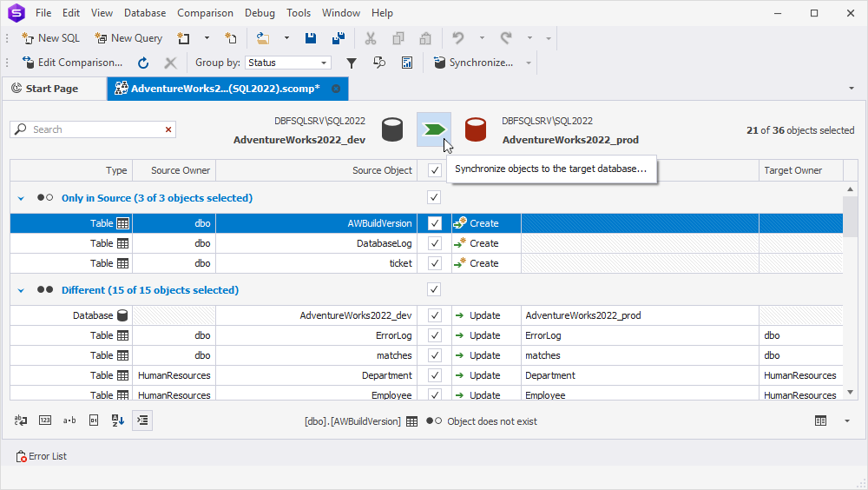Uncheck the ErrorLog row checkbox
The image size is (868, 490).
point(435,335)
